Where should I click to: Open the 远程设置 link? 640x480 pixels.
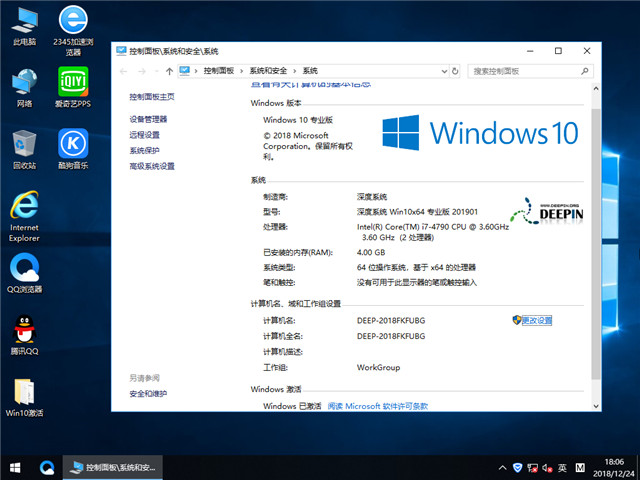[144, 135]
